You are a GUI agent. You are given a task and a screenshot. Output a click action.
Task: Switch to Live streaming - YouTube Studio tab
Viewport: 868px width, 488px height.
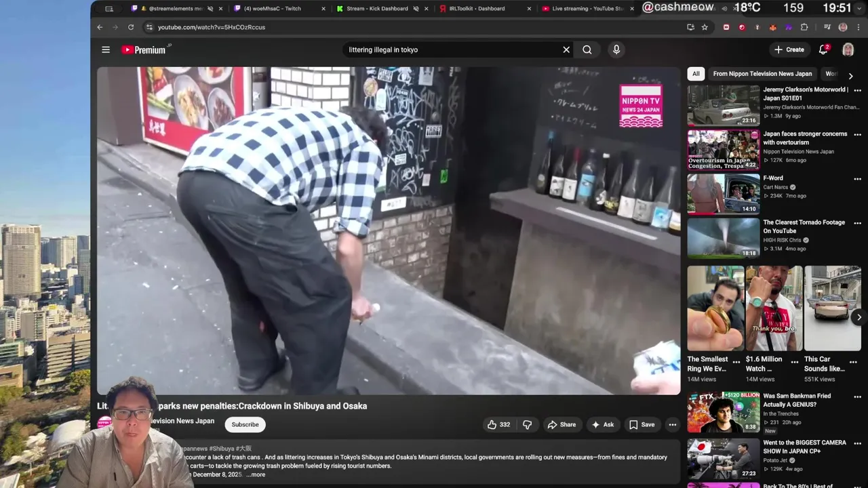587,9
